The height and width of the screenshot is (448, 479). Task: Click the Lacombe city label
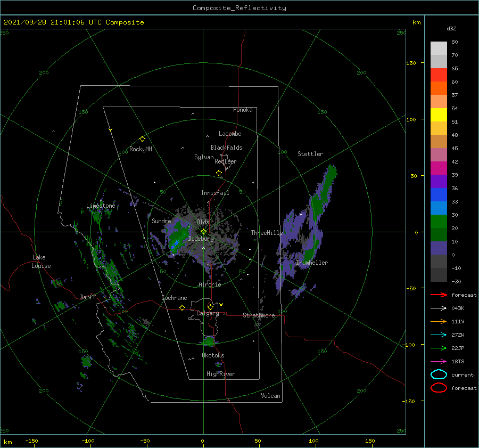click(230, 134)
